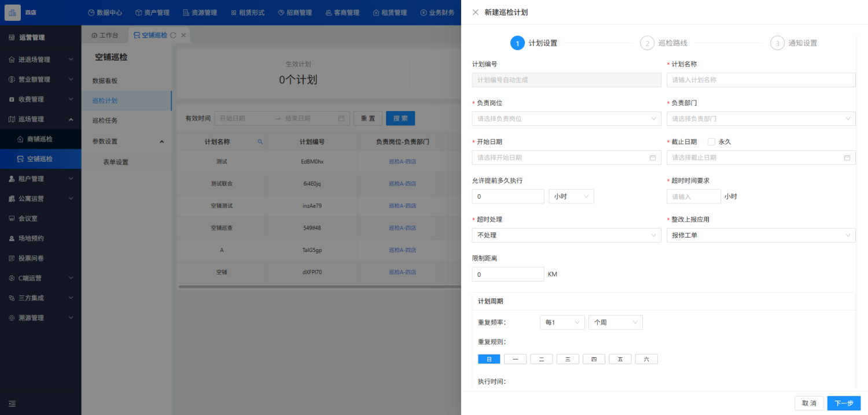The width and height of the screenshot is (868, 415).
Task: Open 表单设置 under 参数设置
Action: (127, 162)
